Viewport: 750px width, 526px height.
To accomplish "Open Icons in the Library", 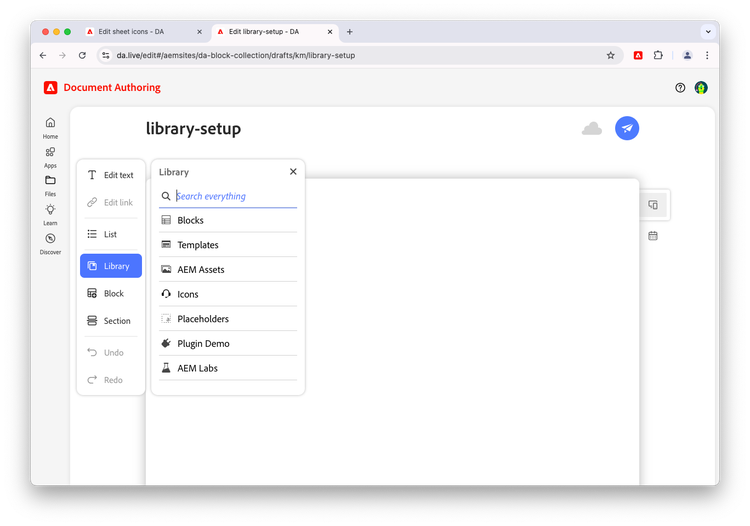I will point(228,294).
